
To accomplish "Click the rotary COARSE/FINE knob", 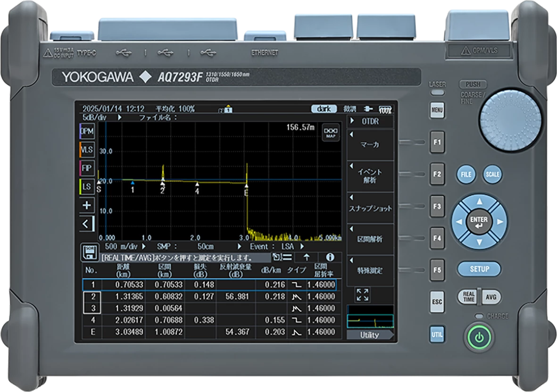I will (x=510, y=121).
